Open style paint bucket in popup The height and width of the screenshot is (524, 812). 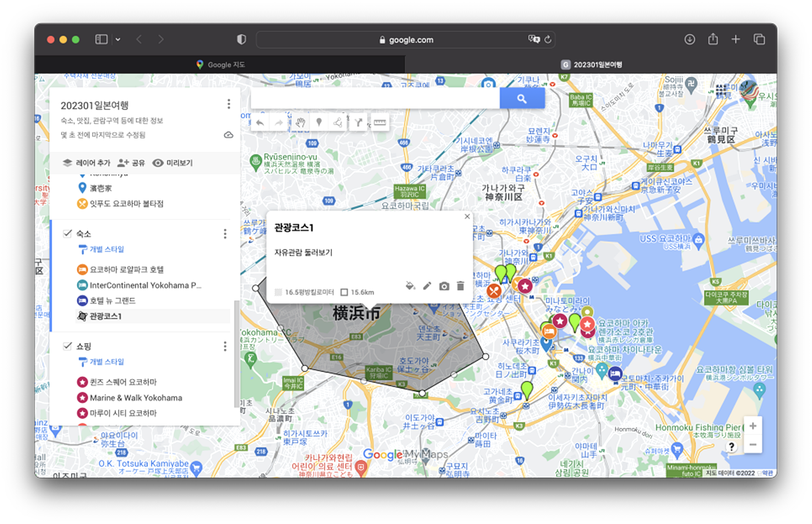point(410,286)
